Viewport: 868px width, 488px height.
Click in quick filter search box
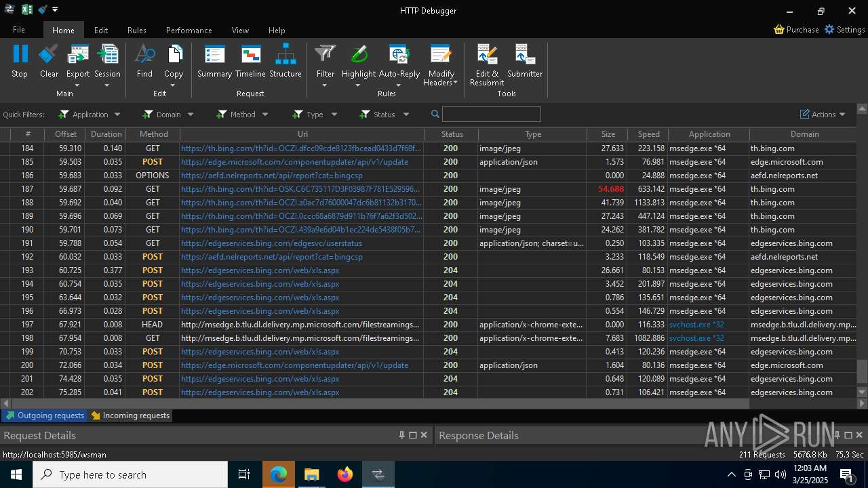[x=492, y=115]
